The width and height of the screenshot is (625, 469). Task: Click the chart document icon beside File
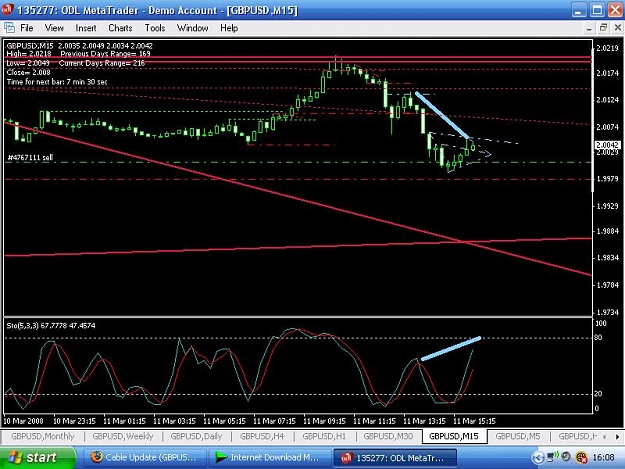[10, 28]
